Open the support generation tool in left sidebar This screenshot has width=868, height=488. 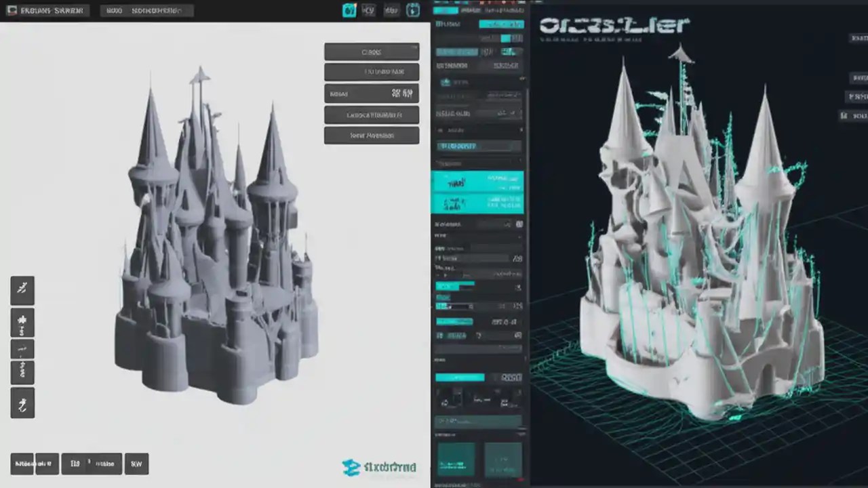[22, 322]
